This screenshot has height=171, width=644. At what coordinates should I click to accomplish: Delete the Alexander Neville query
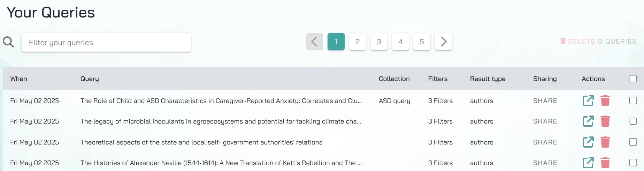(x=605, y=163)
